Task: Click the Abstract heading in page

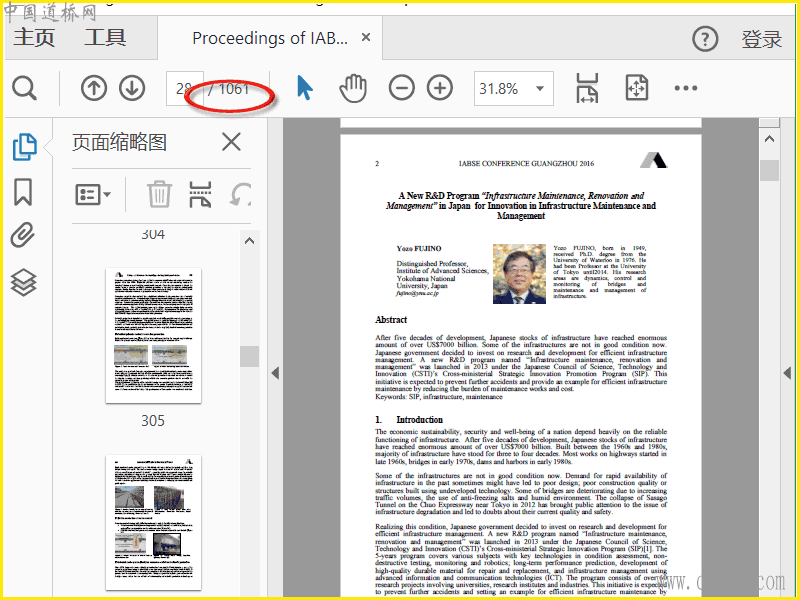Action: [391, 320]
